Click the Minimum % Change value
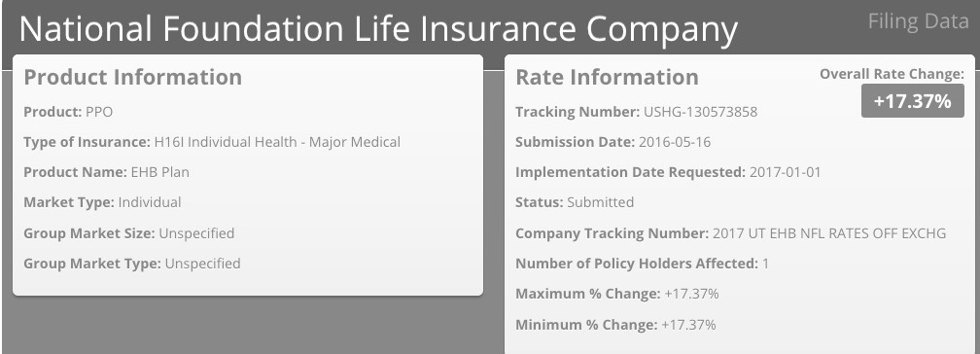The image size is (980, 354). tap(688, 325)
